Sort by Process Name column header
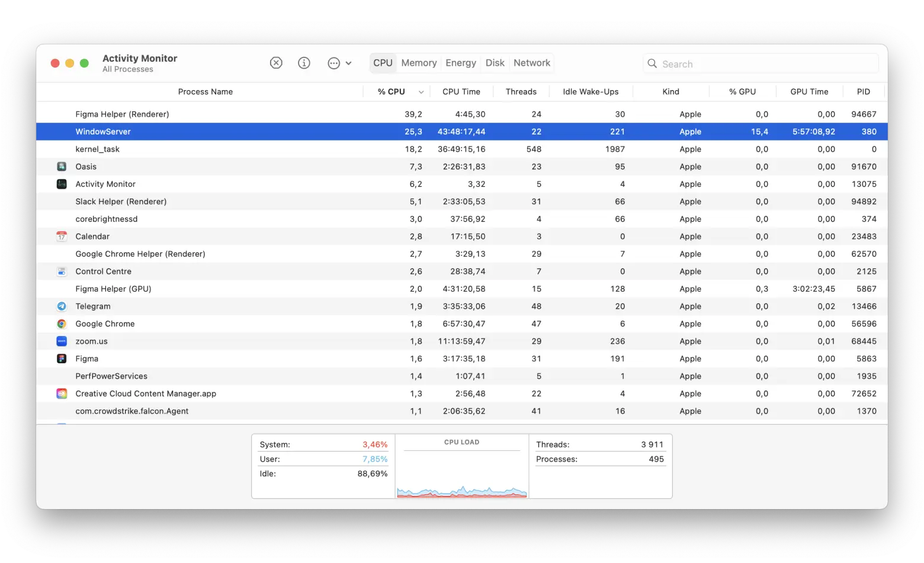 point(205,92)
